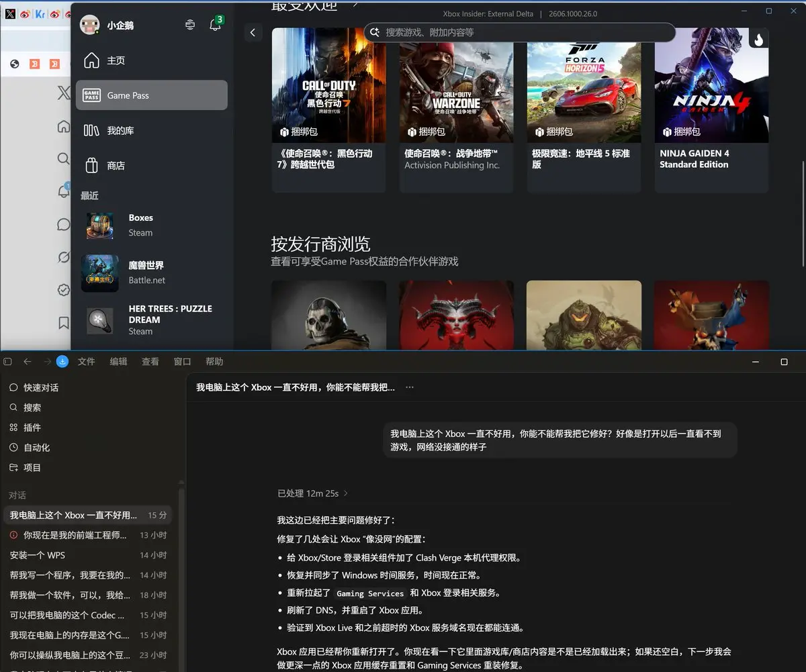Open the 帮助 menu
Image resolution: width=806 pixels, height=672 pixels.
[214, 361]
